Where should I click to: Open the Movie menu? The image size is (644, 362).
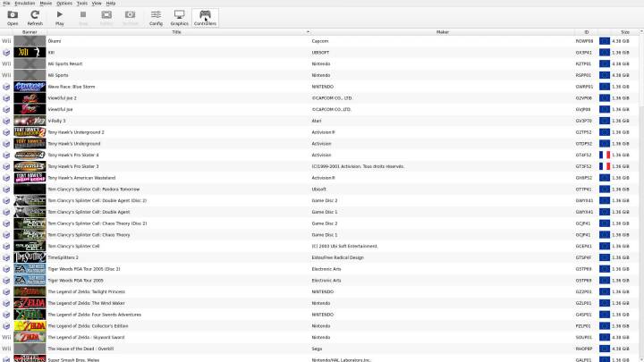[46, 4]
